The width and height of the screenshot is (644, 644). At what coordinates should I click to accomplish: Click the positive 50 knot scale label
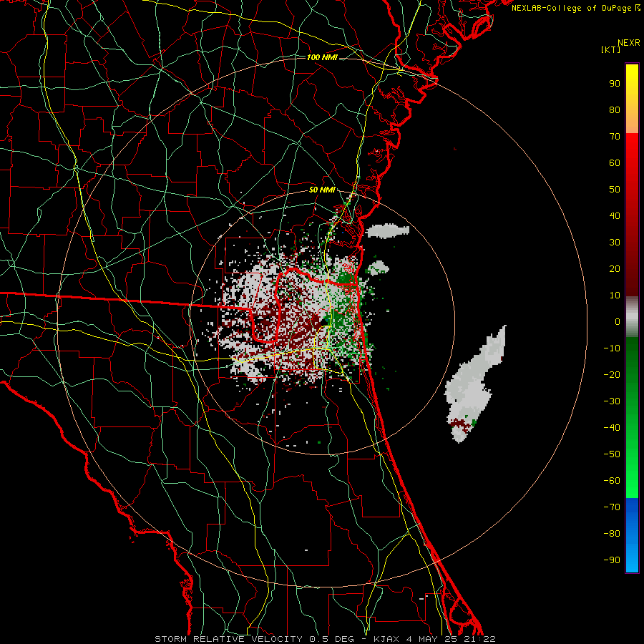(x=615, y=190)
